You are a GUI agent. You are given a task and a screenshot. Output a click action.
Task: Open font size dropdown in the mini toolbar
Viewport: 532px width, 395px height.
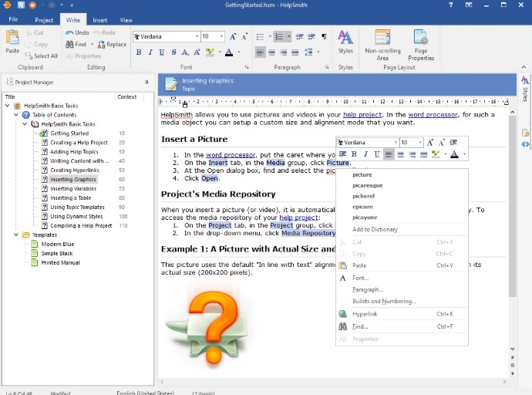click(419, 143)
